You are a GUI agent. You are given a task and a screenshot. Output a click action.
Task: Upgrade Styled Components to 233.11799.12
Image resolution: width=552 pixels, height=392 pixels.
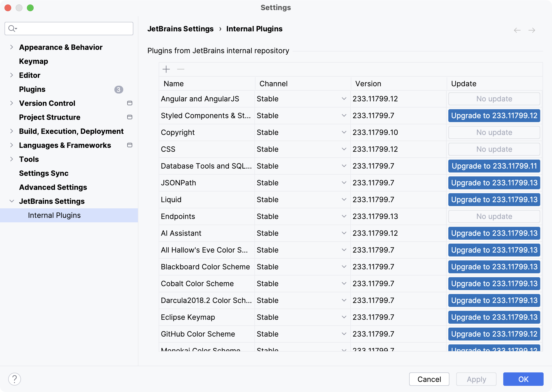click(x=494, y=116)
